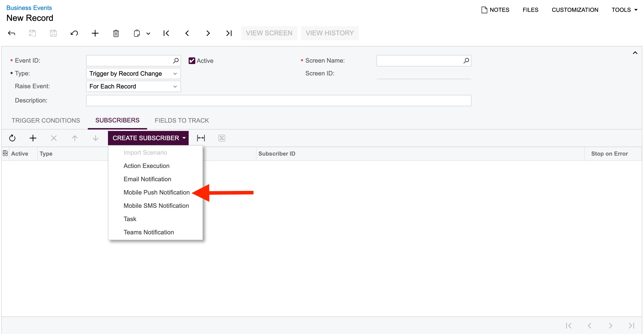Expand clipboard menu arrow
Viewport: 644px width, 334px height.
click(x=148, y=33)
